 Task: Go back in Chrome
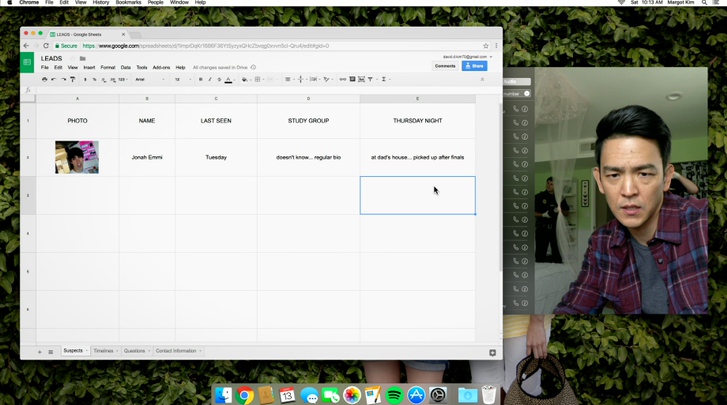(x=26, y=46)
